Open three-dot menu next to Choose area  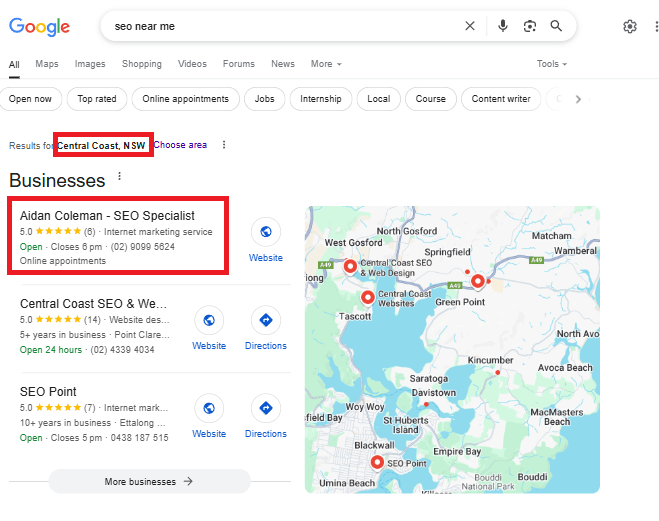(x=224, y=145)
